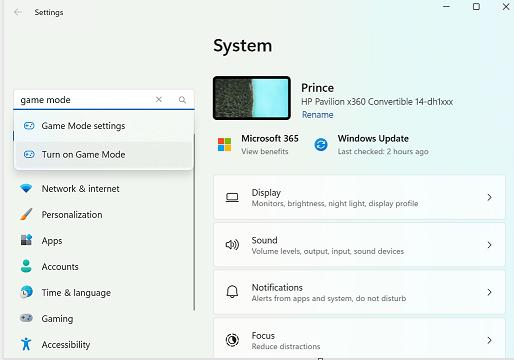Minimize the Settings window
The width and height of the screenshot is (514, 360).
[x=446, y=7]
